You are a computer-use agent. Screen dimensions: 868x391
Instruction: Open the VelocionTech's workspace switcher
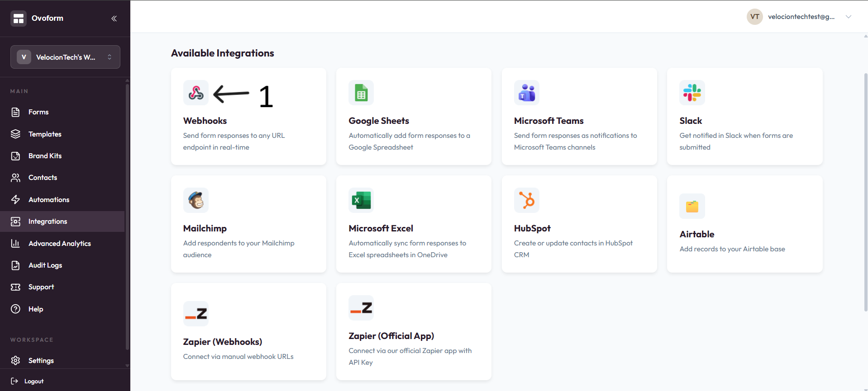(65, 57)
